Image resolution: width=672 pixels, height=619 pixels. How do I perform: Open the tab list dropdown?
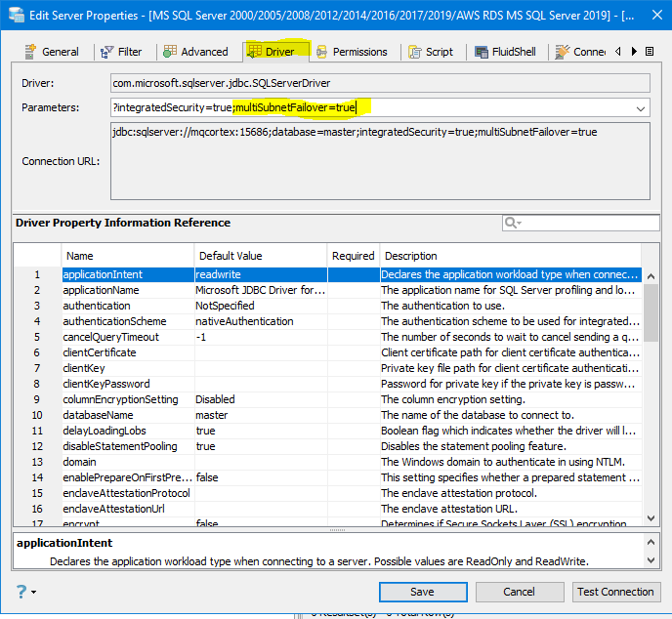click(649, 52)
